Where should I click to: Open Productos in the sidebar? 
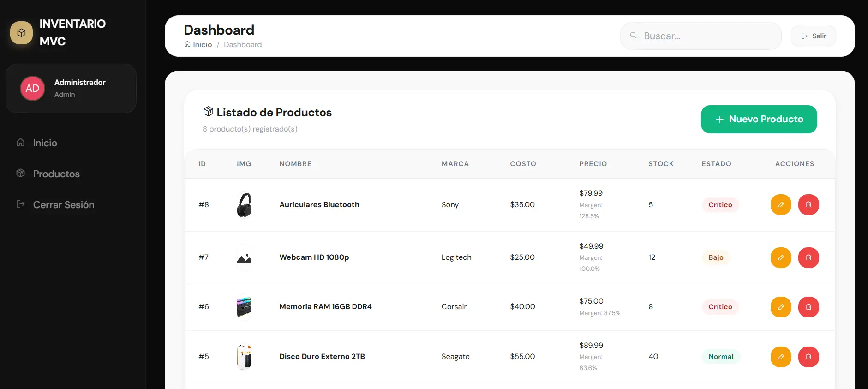(56, 174)
